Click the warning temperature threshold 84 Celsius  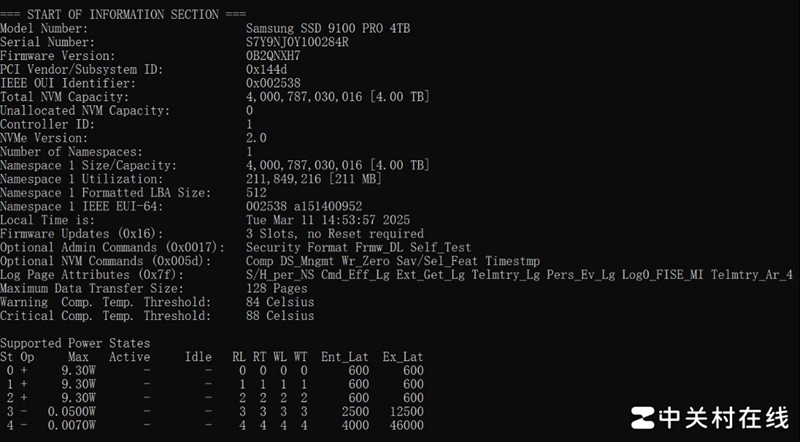280,302
